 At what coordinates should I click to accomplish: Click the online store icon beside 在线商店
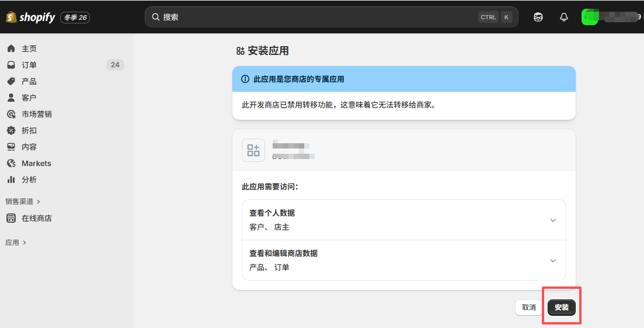coord(11,218)
